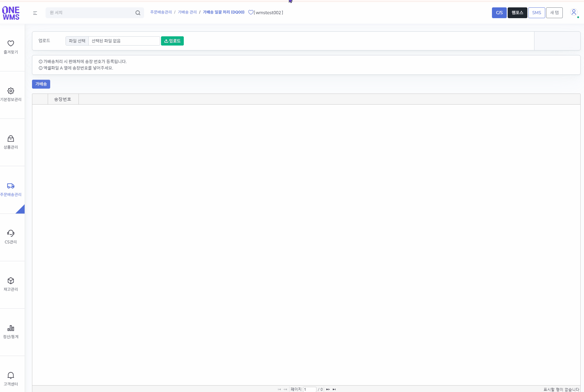Click the 웹포스 button
The width and height of the screenshot is (584, 392).
(x=517, y=13)
